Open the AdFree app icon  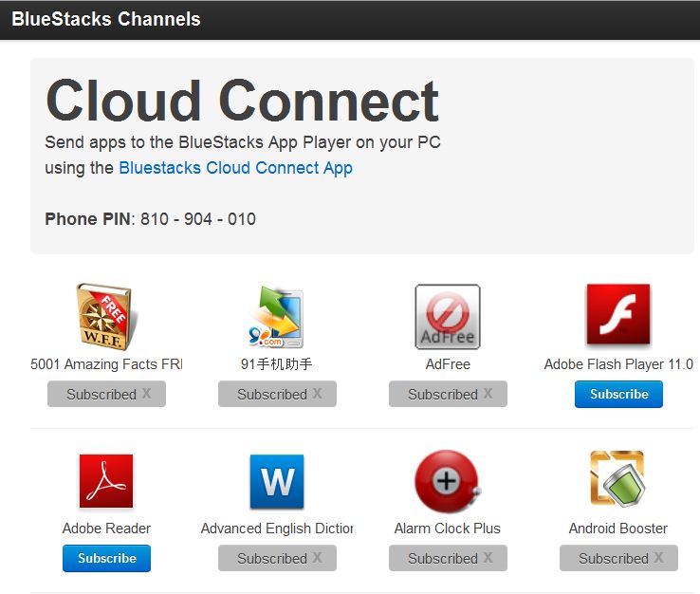[448, 317]
